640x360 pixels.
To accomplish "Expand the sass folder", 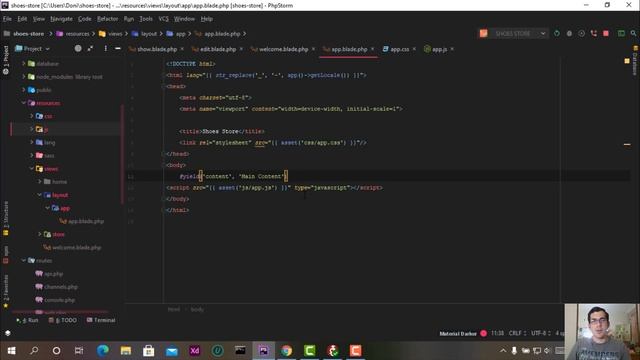I will 31,156.
